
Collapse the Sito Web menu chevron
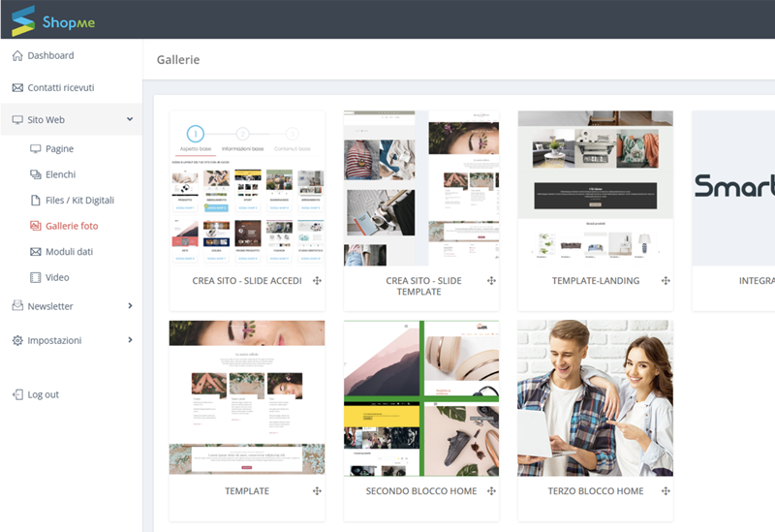tap(130, 119)
